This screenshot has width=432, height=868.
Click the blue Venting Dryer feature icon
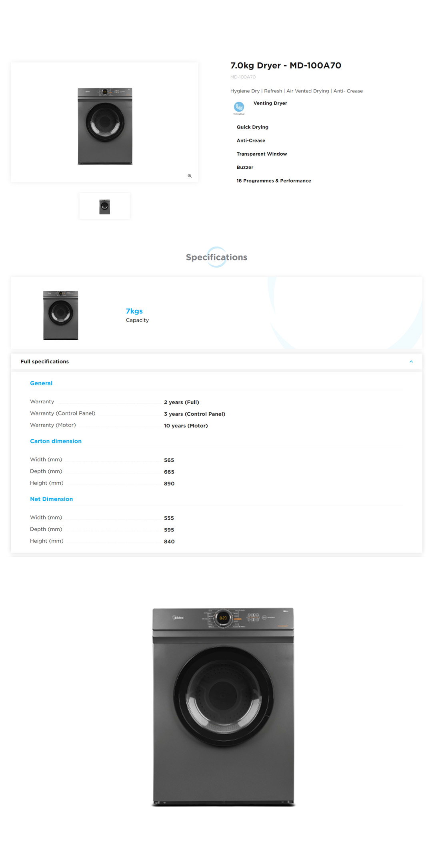pyautogui.click(x=239, y=107)
